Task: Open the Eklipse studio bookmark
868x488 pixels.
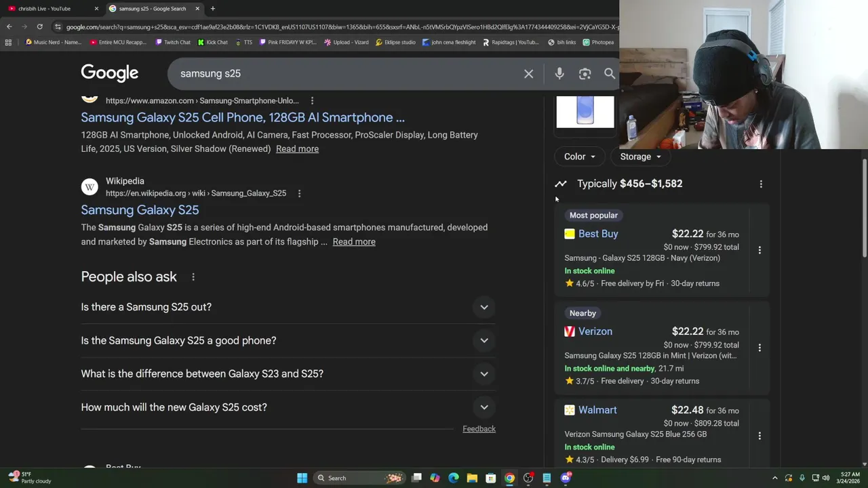Action: point(395,42)
